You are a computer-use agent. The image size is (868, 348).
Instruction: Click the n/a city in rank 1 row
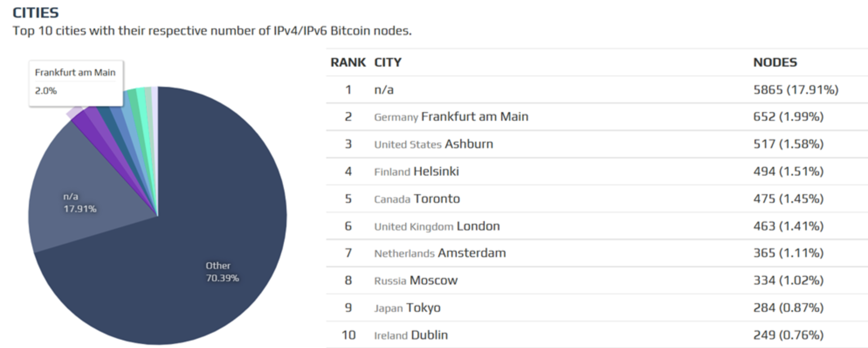pyautogui.click(x=384, y=90)
